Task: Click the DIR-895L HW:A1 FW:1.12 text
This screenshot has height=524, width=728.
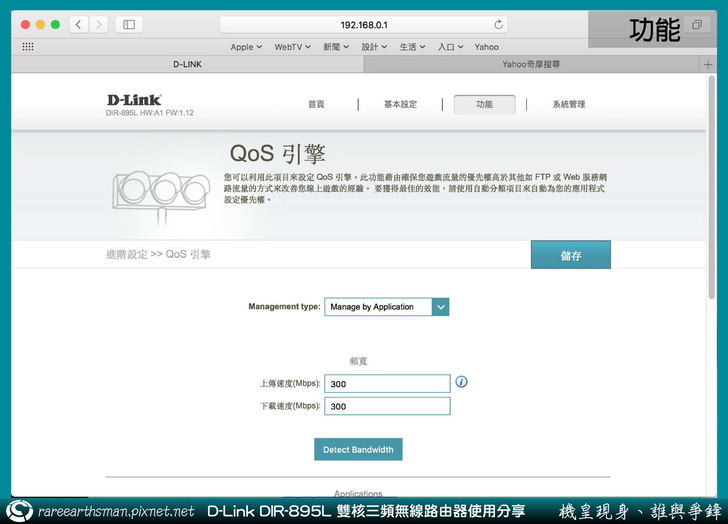Action: click(150, 113)
